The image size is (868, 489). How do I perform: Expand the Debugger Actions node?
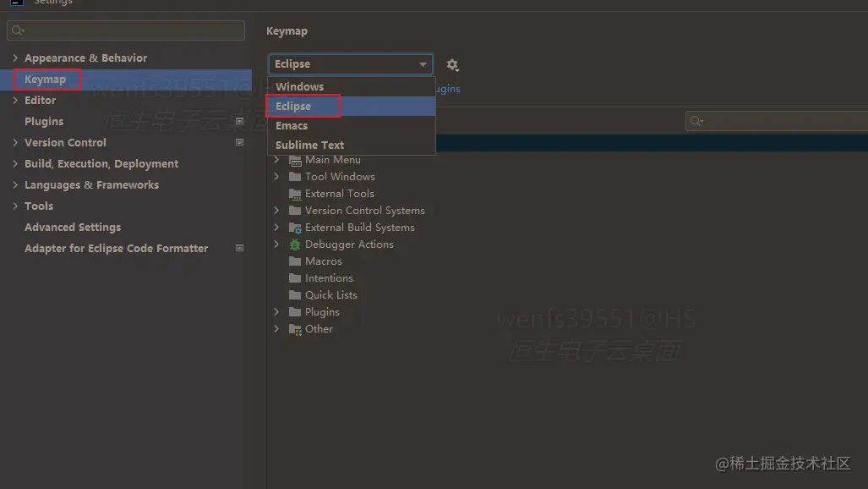pos(276,244)
